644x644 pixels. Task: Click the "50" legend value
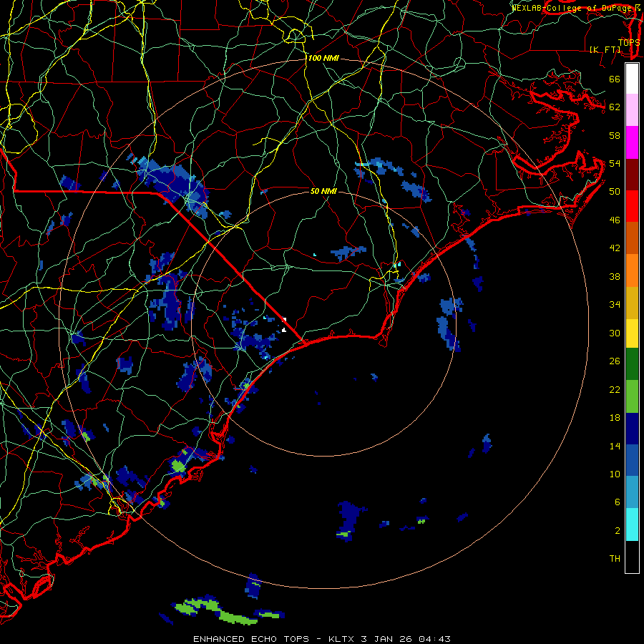pos(615,191)
